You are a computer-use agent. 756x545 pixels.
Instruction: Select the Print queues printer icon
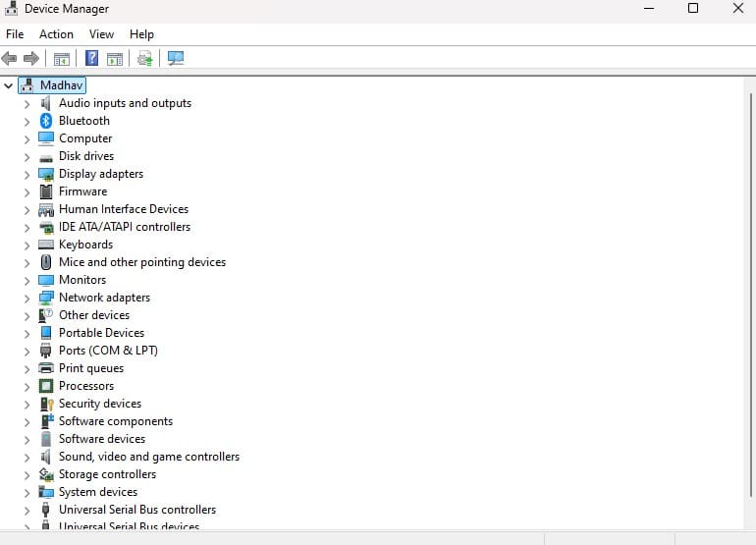pos(46,368)
